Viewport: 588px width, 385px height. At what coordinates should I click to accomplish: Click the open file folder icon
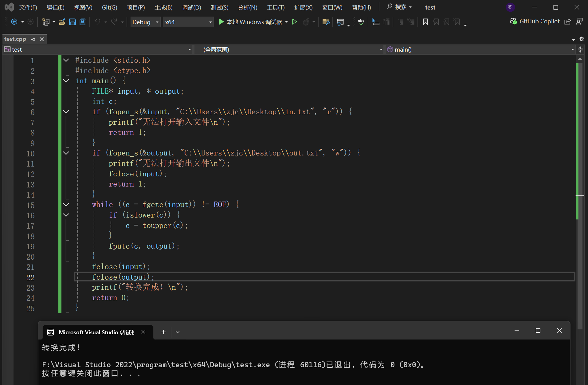pos(62,22)
